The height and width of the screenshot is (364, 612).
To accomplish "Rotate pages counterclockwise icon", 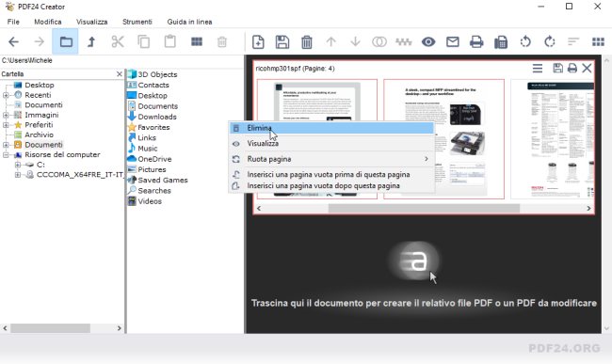I will tap(525, 41).
